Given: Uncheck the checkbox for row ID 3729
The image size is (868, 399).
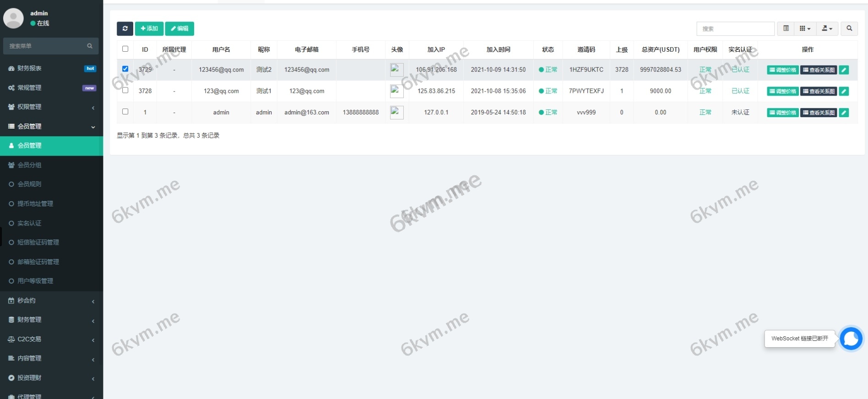Looking at the screenshot, I should coord(125,69).
